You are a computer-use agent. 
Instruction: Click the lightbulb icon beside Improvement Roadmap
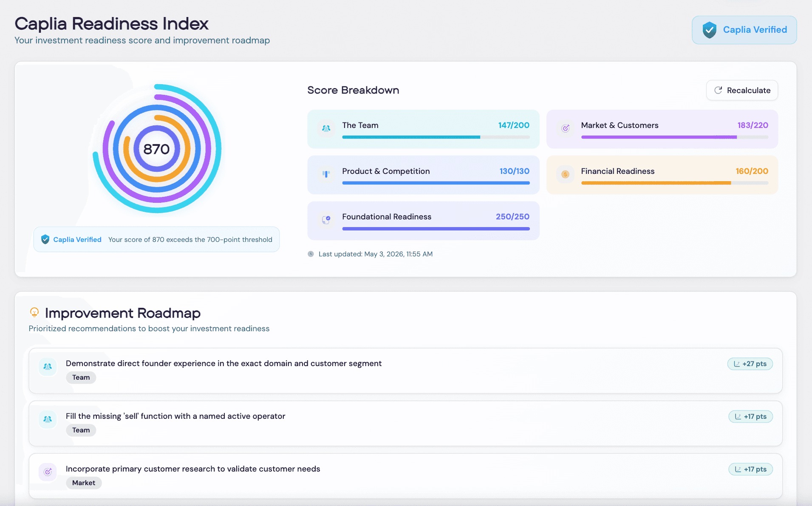coord(34,313)
